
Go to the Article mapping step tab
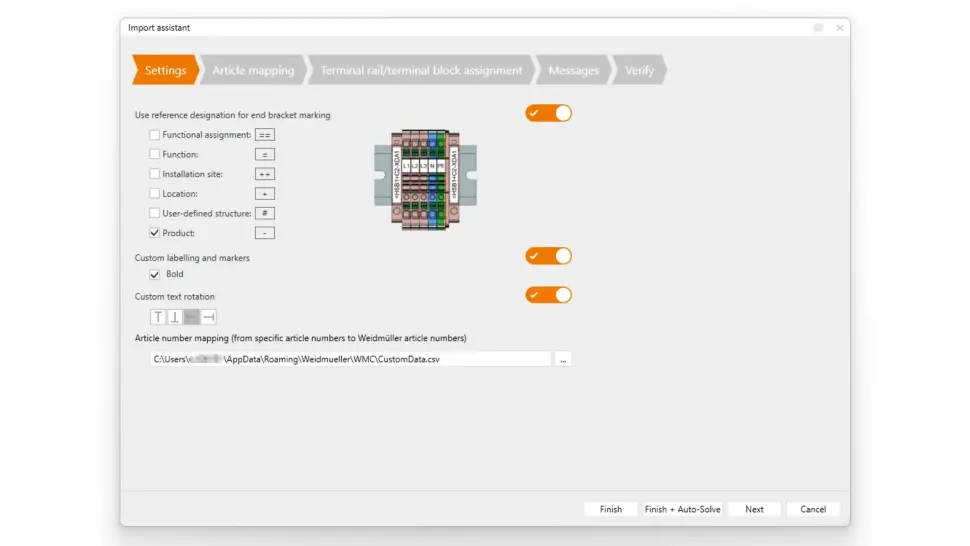pyautogui.click(x=253, y=71)
